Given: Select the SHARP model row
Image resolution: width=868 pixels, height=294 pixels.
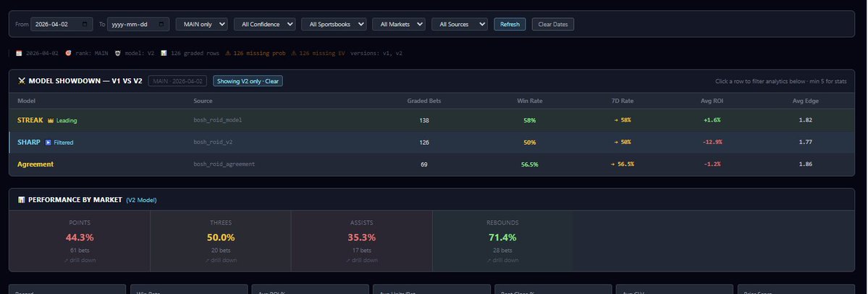Looking at the screenshot, I should (x=431, y=143).
